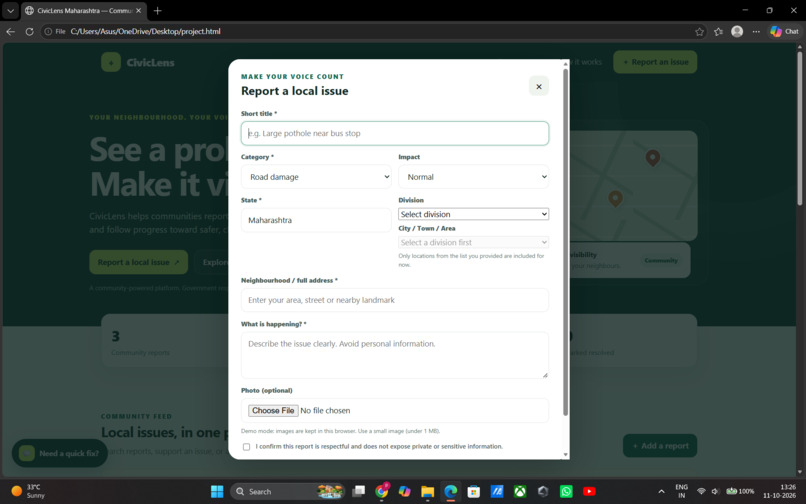The height and width of the screenshot is (504, 806).
Task: Open a new browser tab
Action: point(157,10)
